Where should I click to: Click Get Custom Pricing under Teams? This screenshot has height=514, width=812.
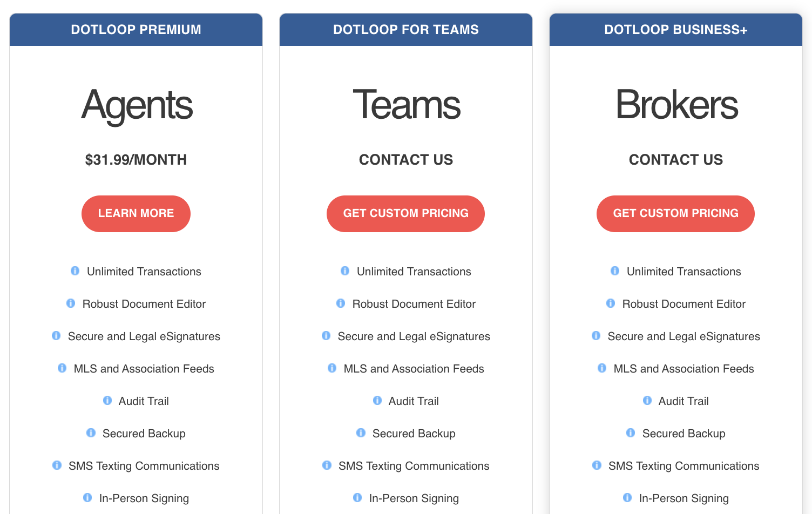click(405, 214)
